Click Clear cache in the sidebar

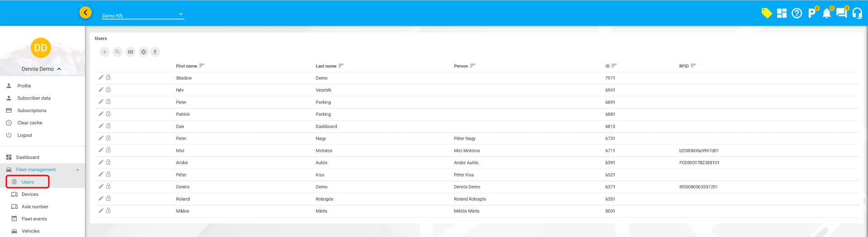click(29, 123)
